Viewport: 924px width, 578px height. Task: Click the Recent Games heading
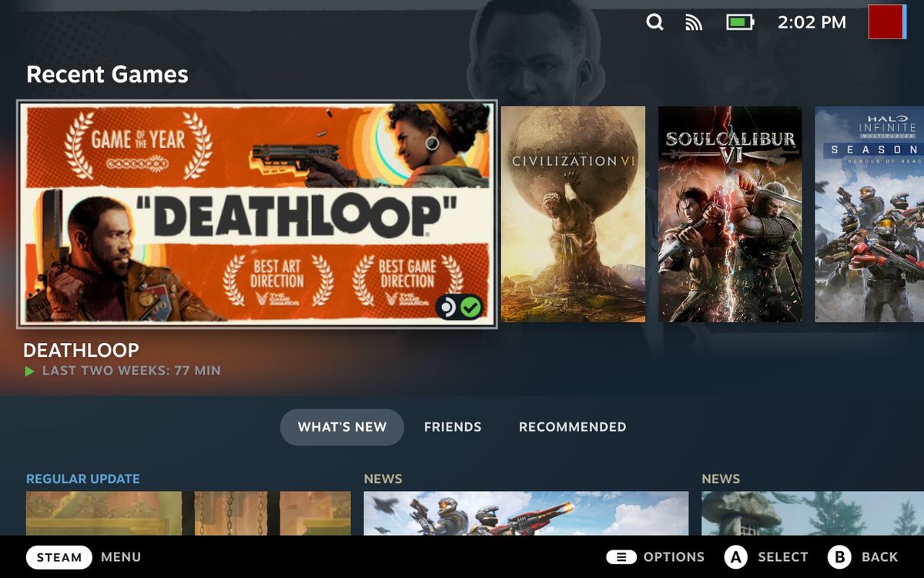point(107,75)
